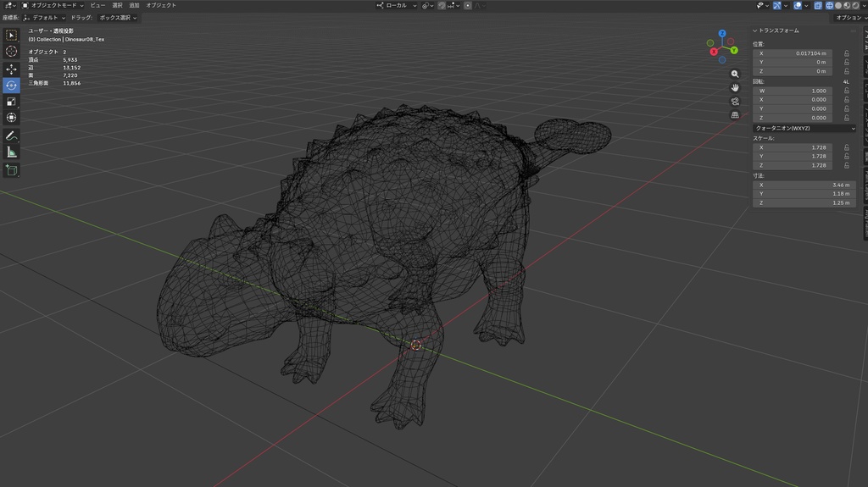Toggle lock on Location X field
The height and width of the screenshot is (487, 868).
(846, 53)
